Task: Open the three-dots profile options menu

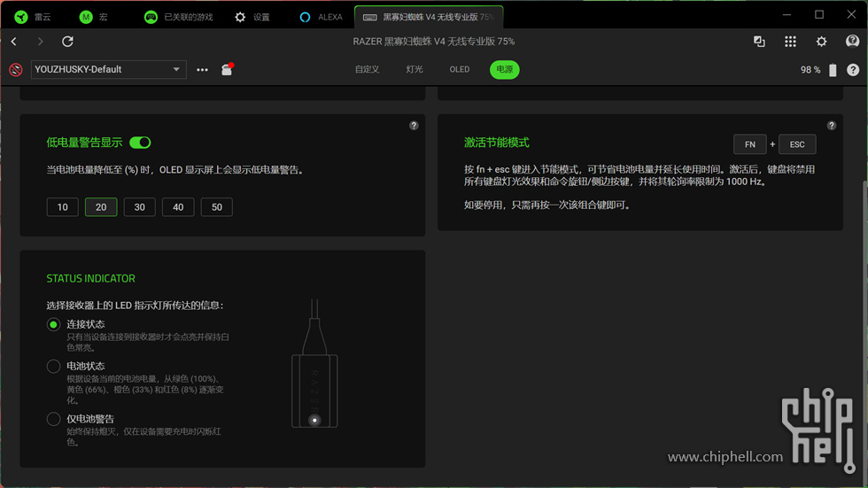Action: tap(203, 70)
